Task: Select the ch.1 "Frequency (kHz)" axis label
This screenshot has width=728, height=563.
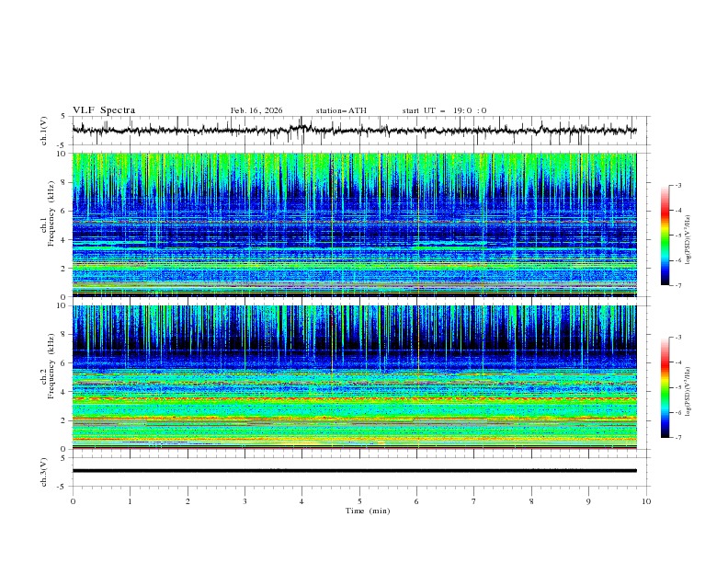Action: coord(51,213)
